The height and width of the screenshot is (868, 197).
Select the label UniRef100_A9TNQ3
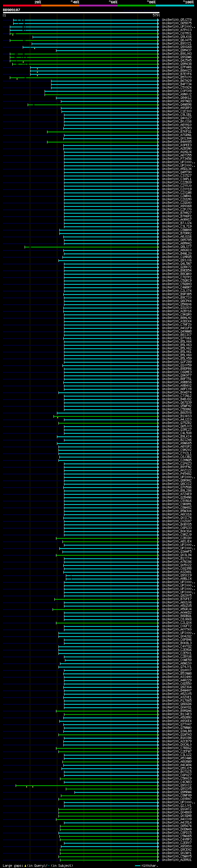177,101
